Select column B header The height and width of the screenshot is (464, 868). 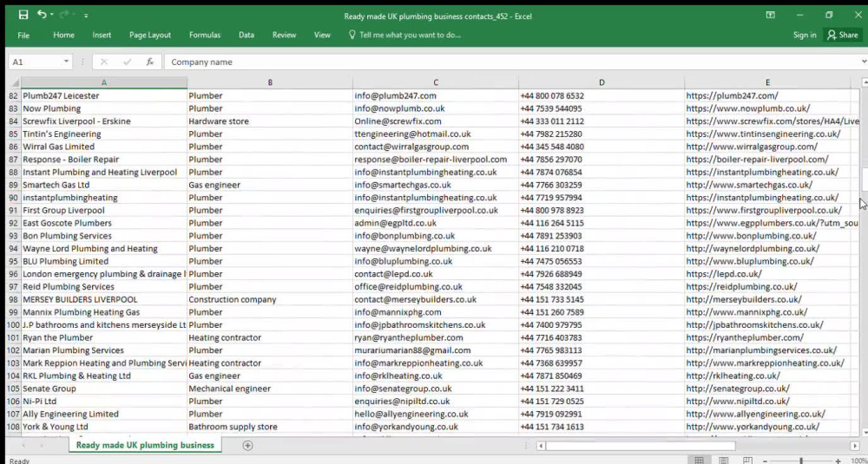click(x=270, y=82)
